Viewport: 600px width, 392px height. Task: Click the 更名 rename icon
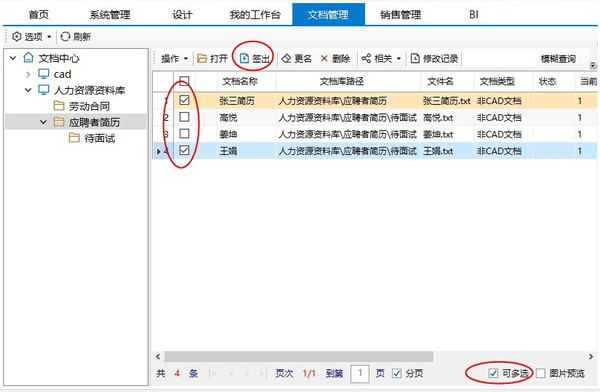coord(287,58)
